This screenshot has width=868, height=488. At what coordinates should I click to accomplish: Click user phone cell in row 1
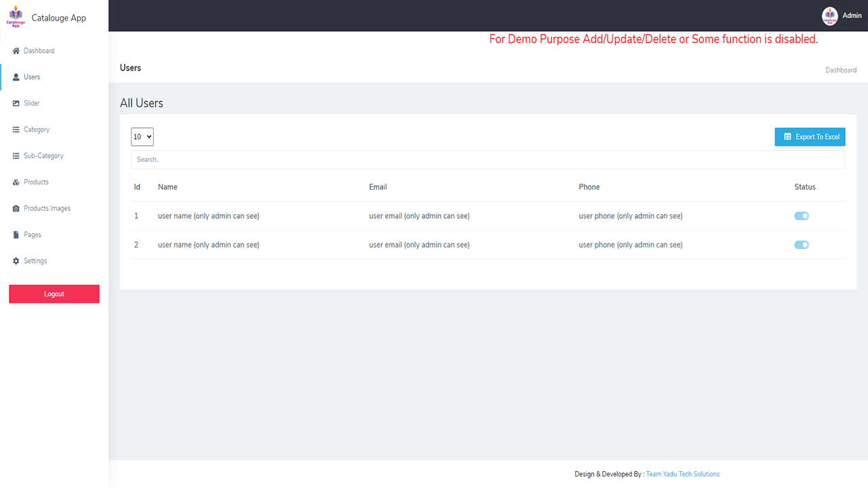(x=631, y=216)
